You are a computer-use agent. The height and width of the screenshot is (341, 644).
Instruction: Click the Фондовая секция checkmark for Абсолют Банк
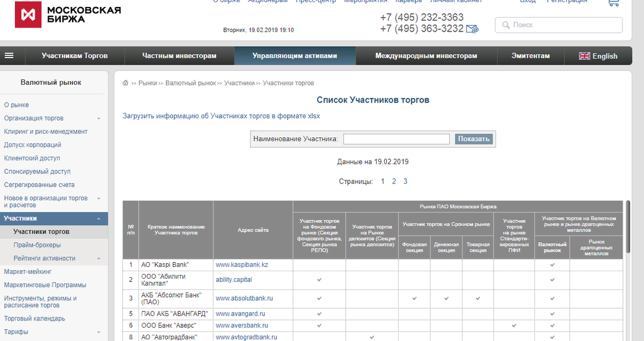414,298
